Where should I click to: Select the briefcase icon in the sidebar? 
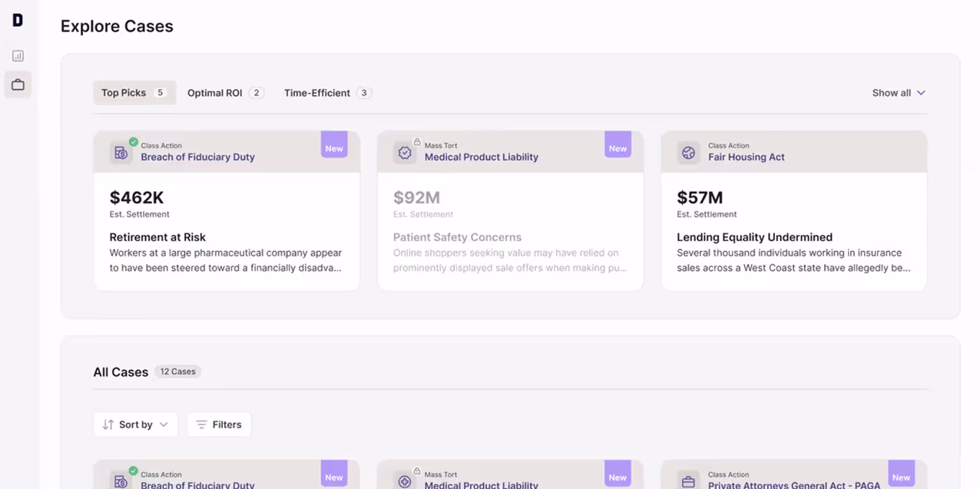[17, 84]
